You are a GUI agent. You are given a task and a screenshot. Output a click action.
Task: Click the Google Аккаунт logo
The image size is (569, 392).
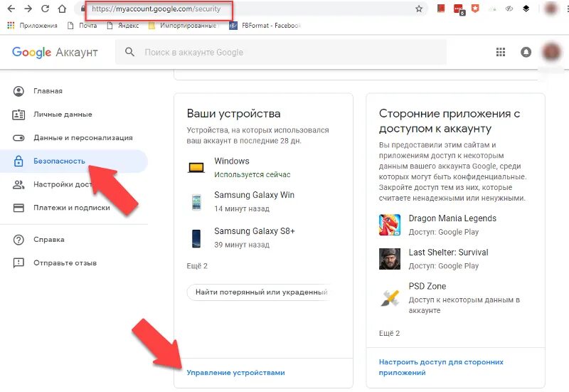[55, 52]
